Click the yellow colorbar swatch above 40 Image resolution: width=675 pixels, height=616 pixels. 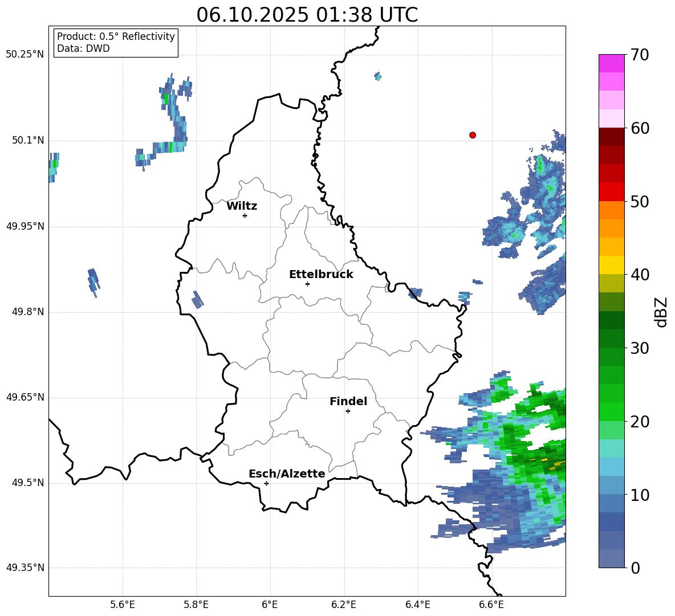(611, 265)
